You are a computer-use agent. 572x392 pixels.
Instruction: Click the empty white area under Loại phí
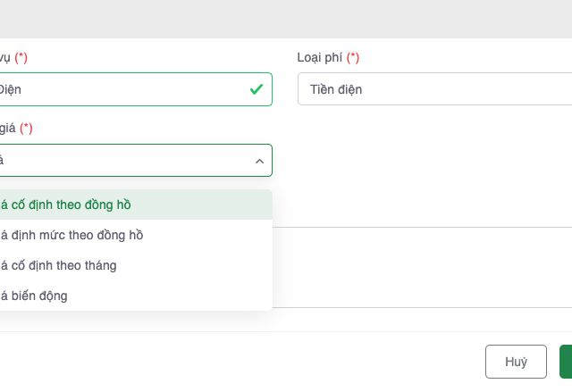click(429, 170)
